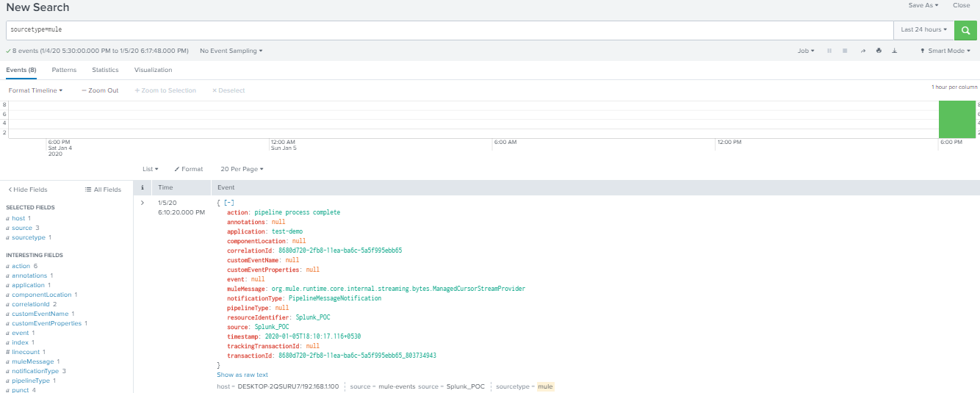Hide the fields sidebar

pos(27,190)
